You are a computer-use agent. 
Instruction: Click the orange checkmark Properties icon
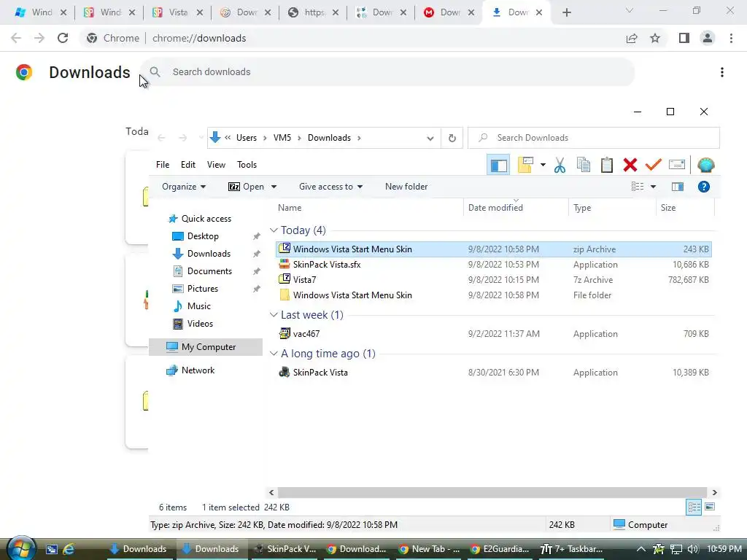pos(653,165)
